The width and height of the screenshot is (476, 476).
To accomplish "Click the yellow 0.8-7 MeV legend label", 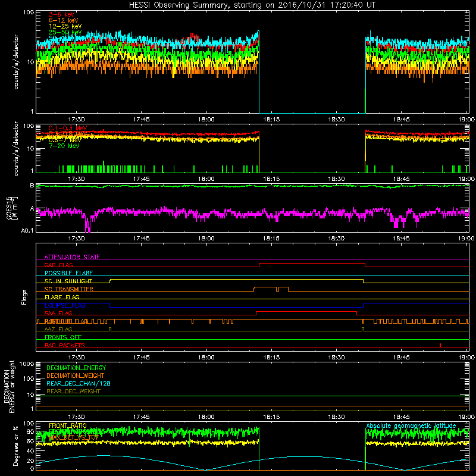I will pos(65,140).
